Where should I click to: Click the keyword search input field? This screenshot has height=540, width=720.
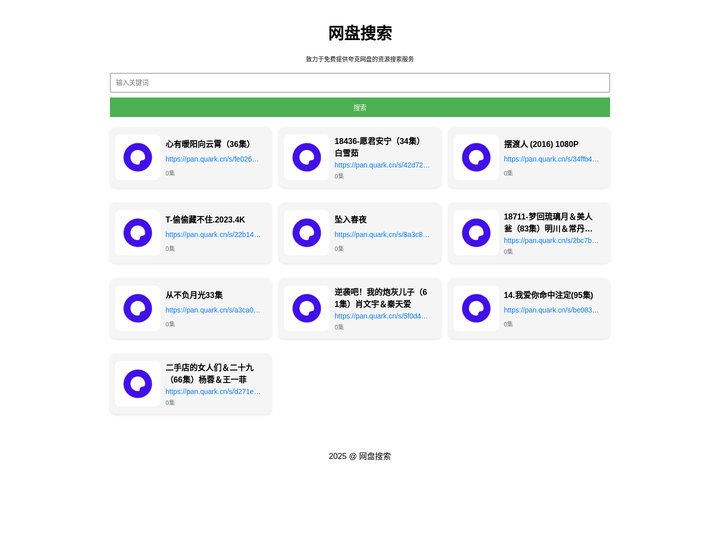[360, 83]
